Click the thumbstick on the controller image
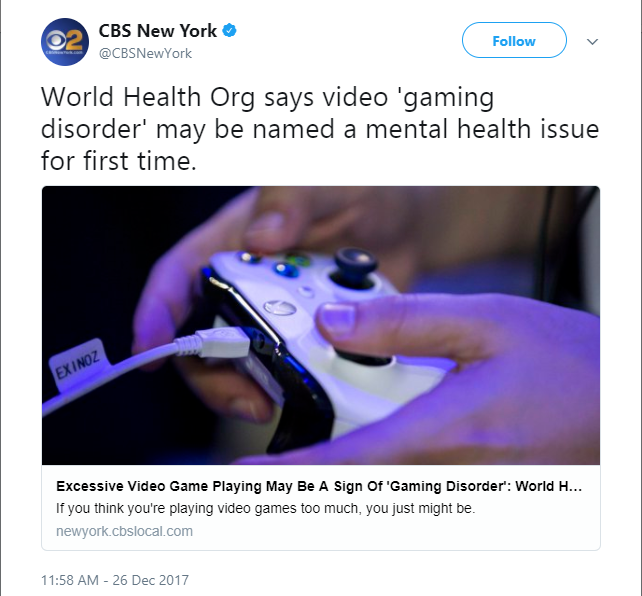Viewport: 642px width, 596px height. pos(356,265)
